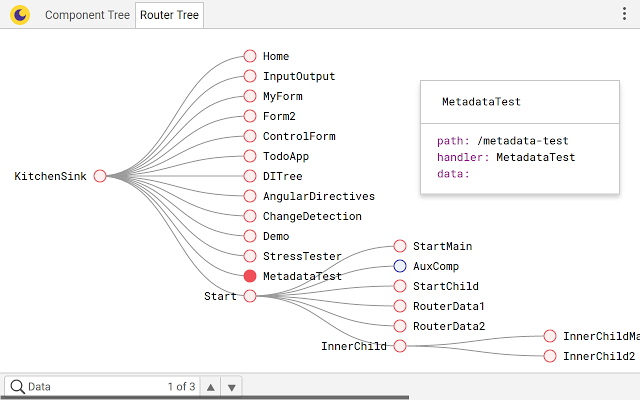Click the StressTester route node

tap(250, 256)
